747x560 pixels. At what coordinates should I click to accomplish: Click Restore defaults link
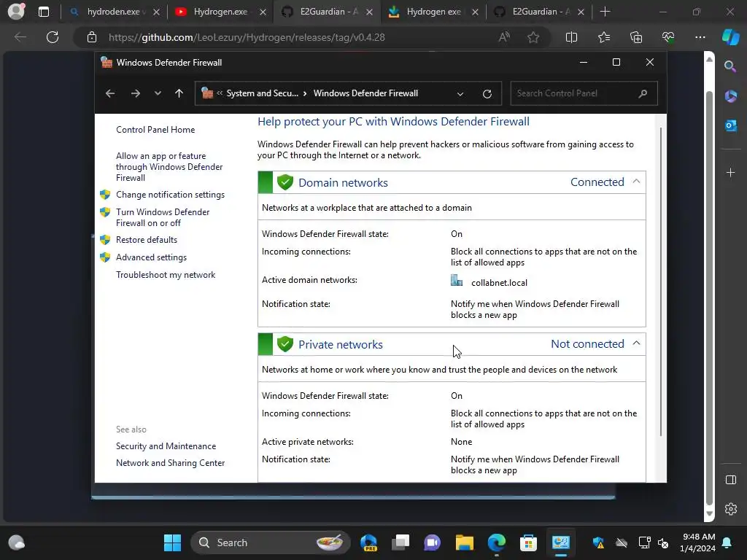coord(146,239)
